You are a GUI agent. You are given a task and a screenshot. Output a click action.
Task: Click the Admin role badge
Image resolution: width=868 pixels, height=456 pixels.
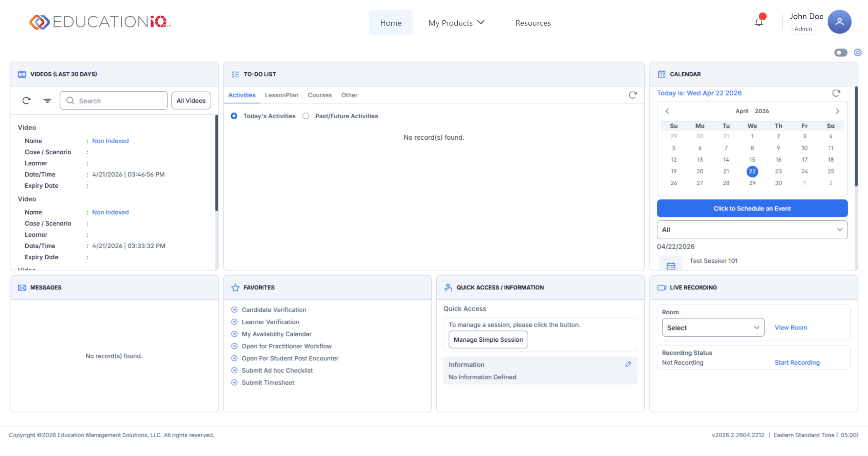tap(803, 29)
